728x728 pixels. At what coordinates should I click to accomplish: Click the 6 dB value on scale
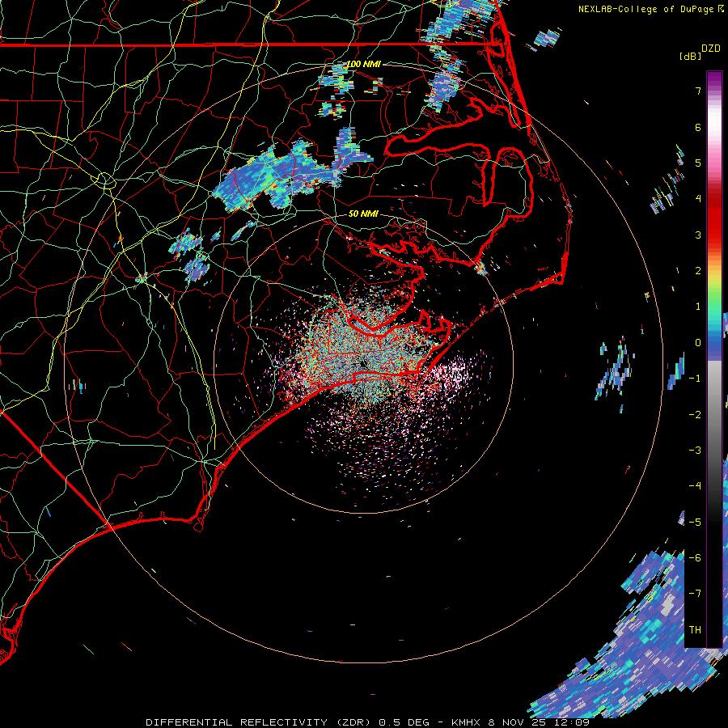[698, 127]
